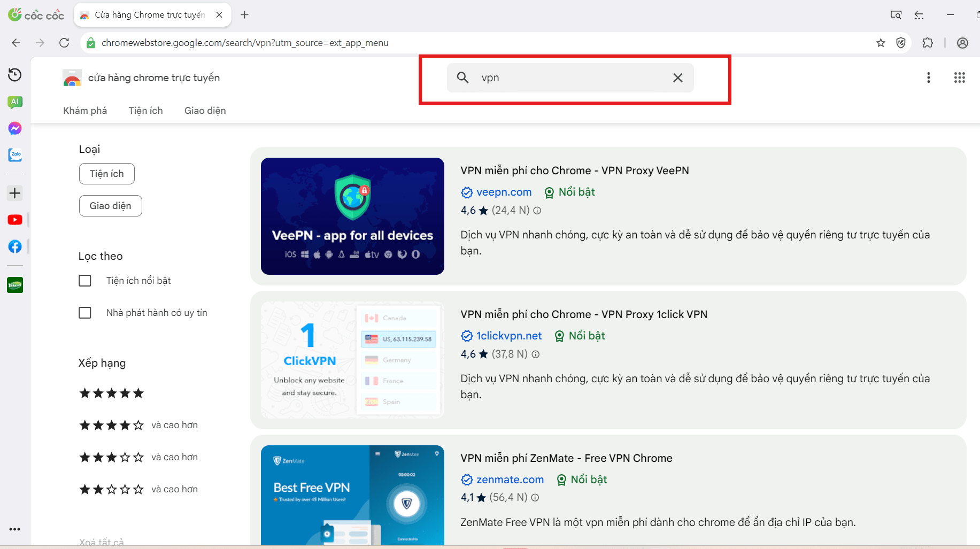Click Nổi bật badge for 1click VPN

[580, 336]
